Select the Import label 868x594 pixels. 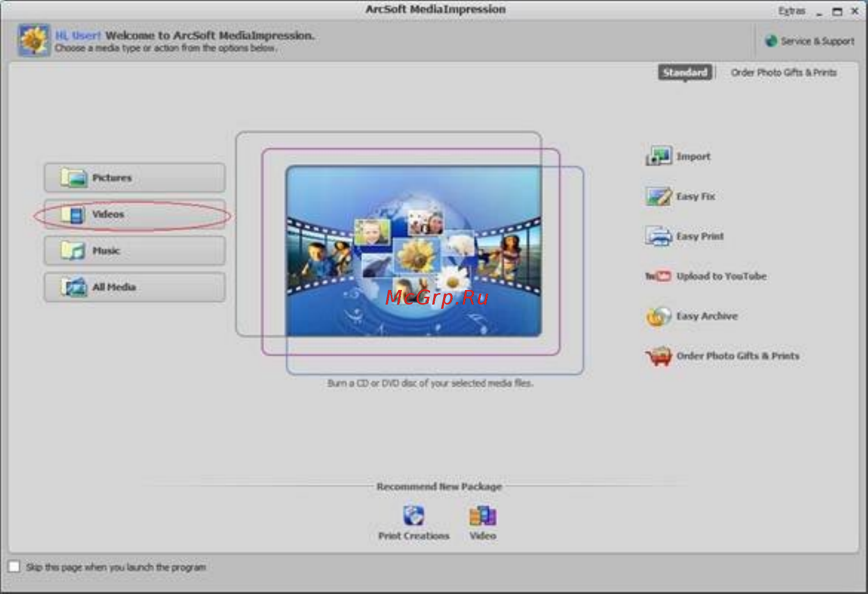coord(693,156)
